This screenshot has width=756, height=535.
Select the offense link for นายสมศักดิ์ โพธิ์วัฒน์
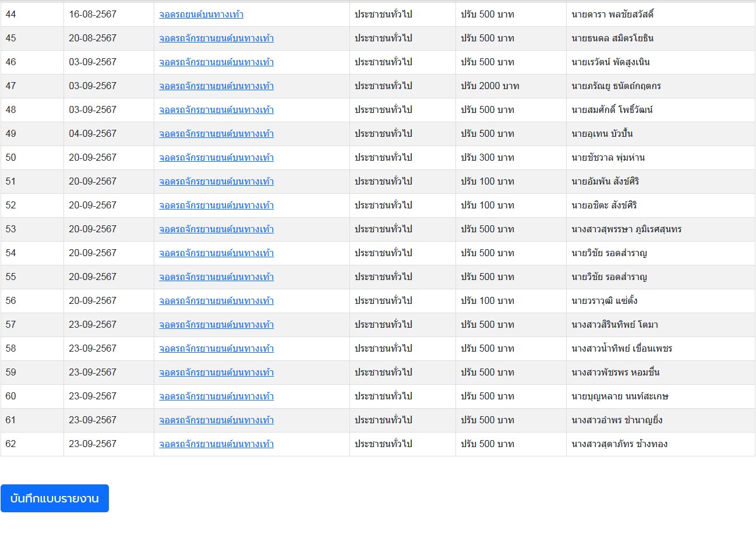[x=216, y=109]
